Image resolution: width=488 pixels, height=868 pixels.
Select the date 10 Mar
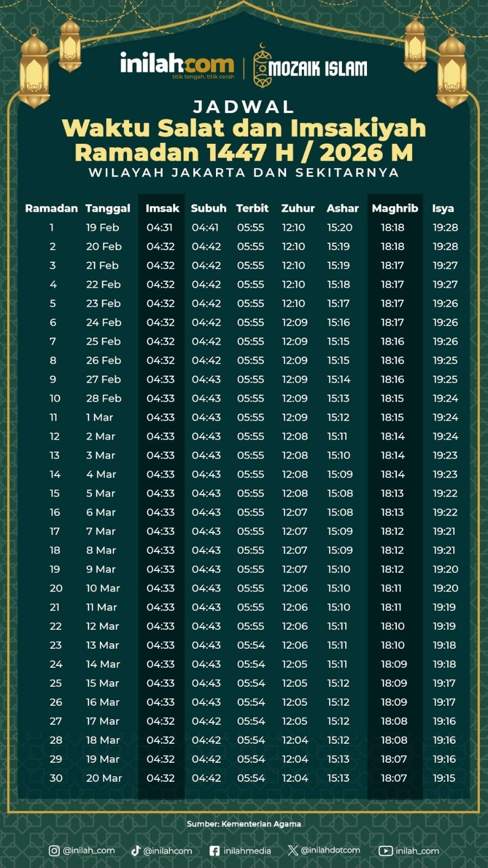(103, 588)
